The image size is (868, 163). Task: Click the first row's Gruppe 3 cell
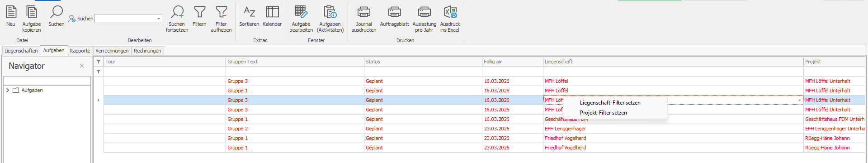tap(295, 81)
